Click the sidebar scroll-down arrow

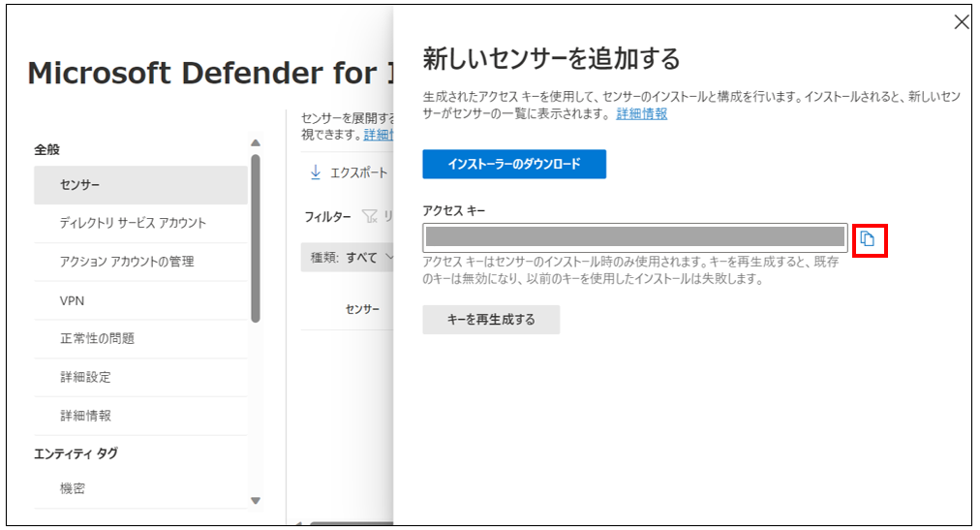click(255, 501)
